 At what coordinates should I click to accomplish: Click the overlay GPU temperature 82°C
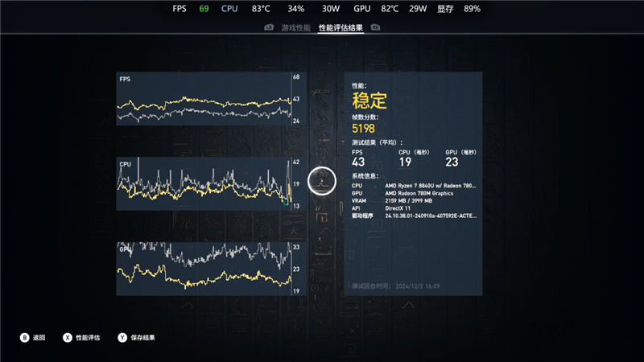click(x=390, y=9)
